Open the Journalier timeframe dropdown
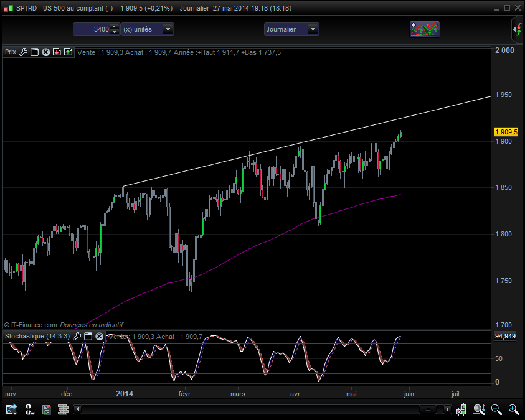Viewport: 525px width, 420px height. [313, 29]
